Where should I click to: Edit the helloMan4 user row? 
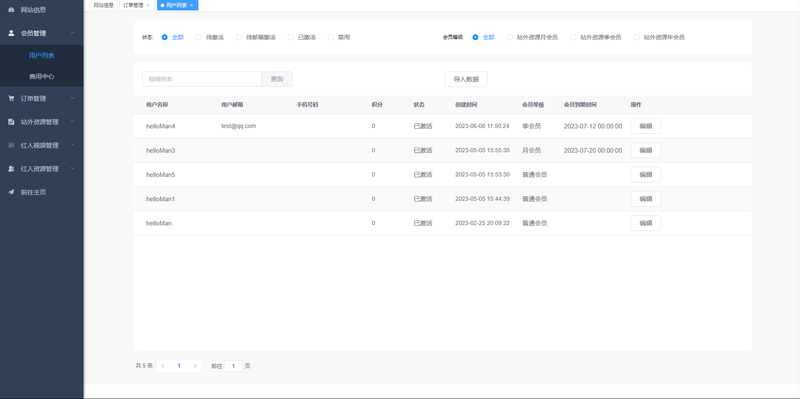click(x=646, y=126)
